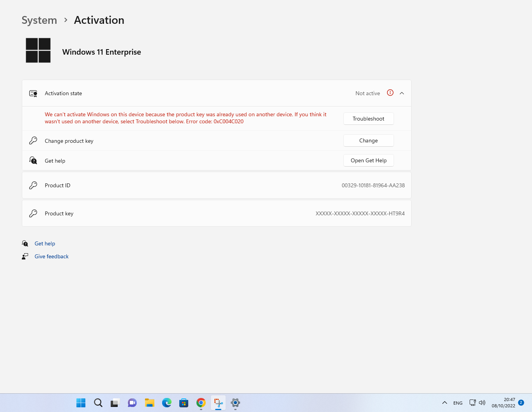Open the Get help link at bottom
This screenshot has height=412, width=532.
tap(45, 243)
